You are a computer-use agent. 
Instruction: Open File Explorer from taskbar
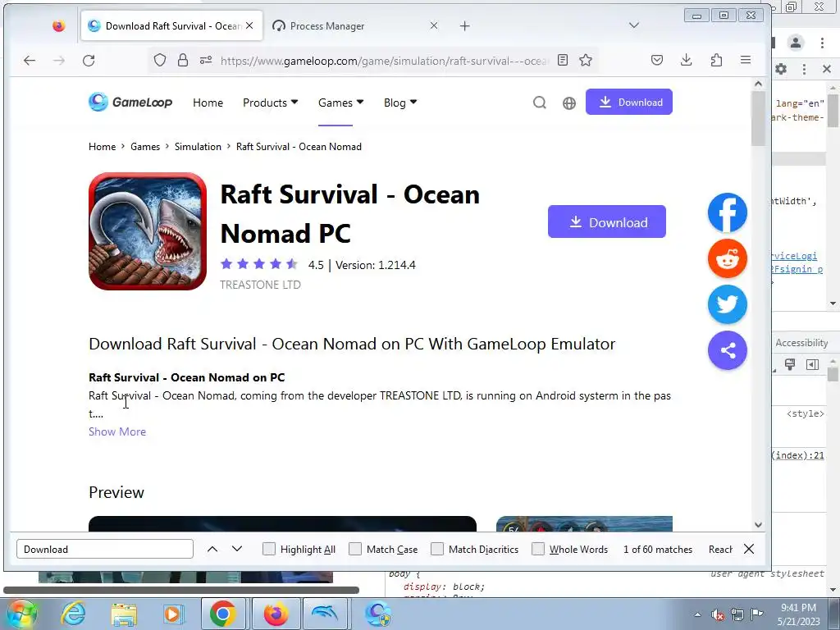(124, 614)
